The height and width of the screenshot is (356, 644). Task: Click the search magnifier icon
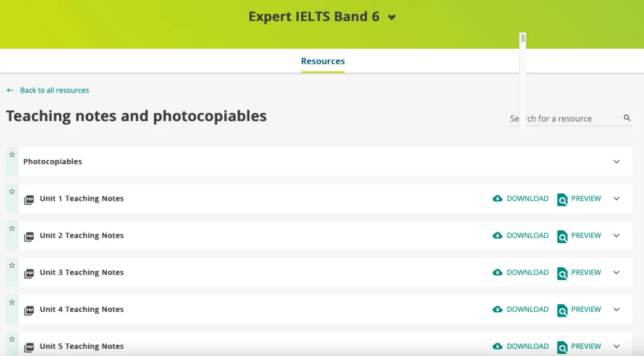pos(627,118)
